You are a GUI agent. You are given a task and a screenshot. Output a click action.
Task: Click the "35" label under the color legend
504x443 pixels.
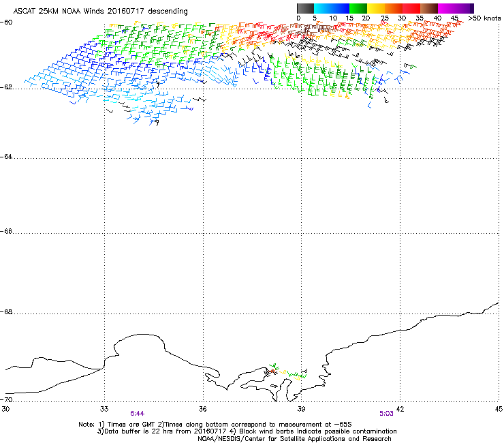tap(420, 18)
